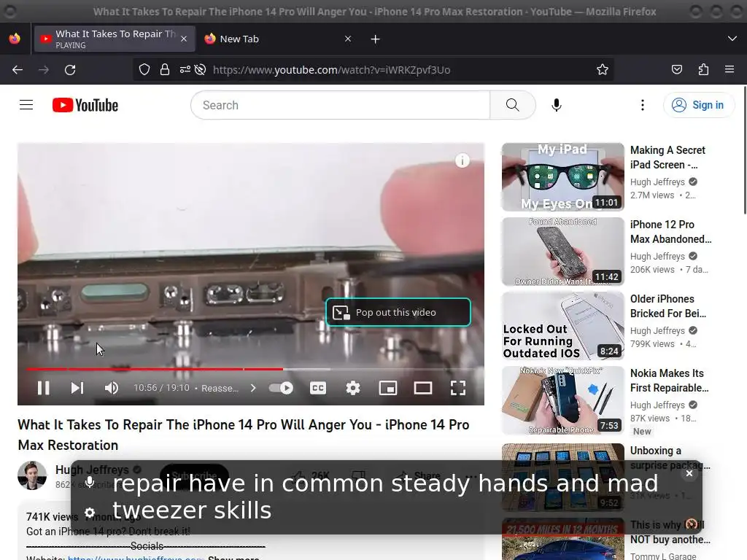Close the New Tab tab
747x560 pixels.
(348, 39)
